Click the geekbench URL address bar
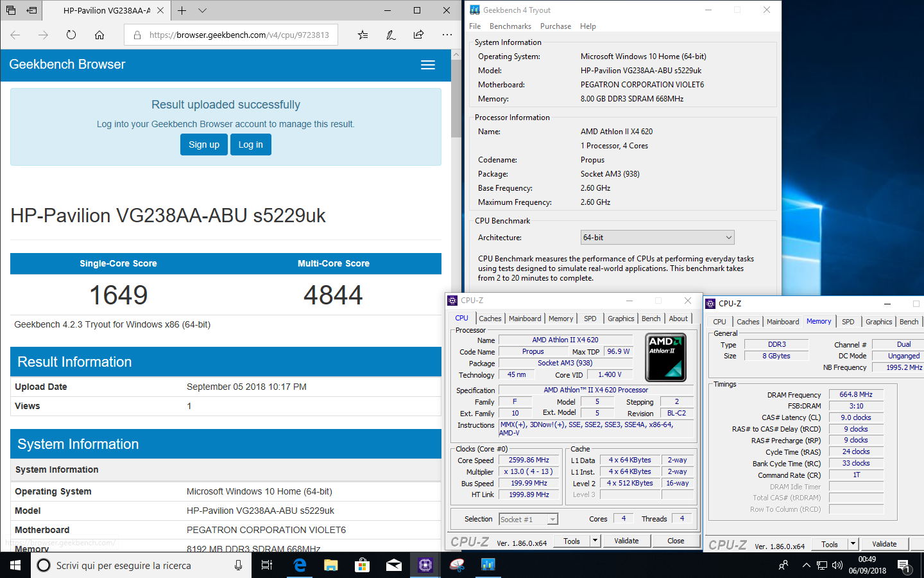Viewport: 924px width, 578px height. click(231, 35)
